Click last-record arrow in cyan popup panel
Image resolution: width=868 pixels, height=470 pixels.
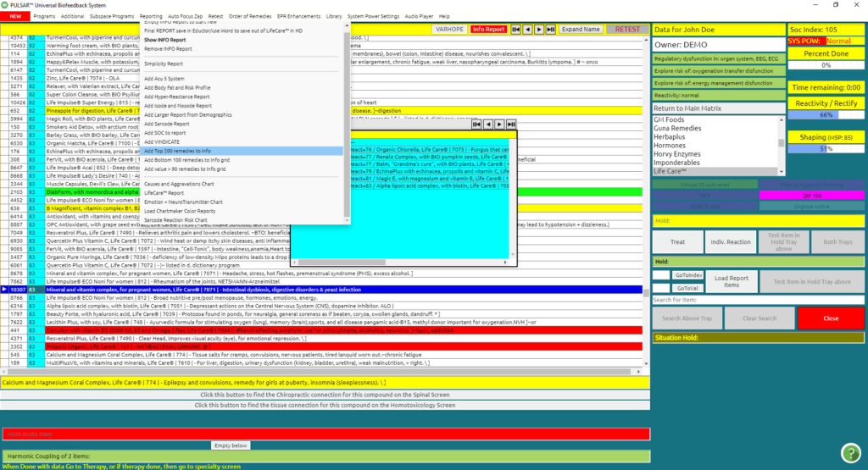tap(510, 124)
